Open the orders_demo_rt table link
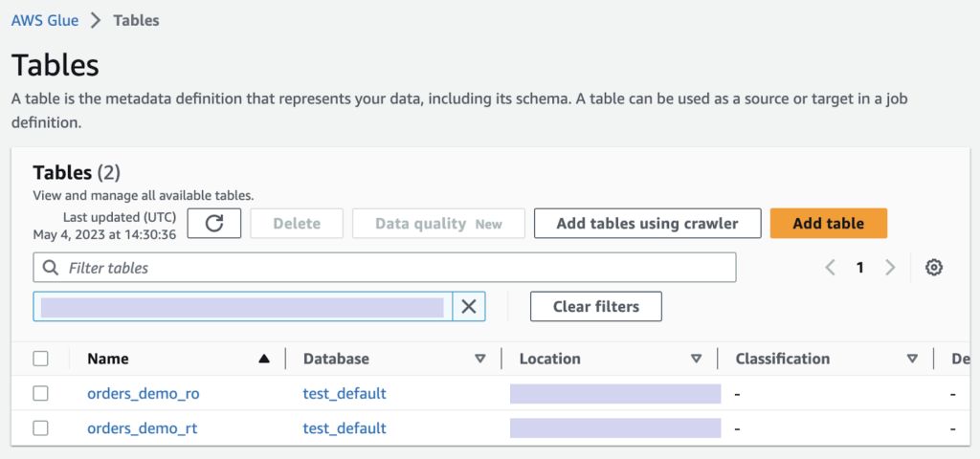The width and height of the screenshot is (980, 459). tap(143, 428)
